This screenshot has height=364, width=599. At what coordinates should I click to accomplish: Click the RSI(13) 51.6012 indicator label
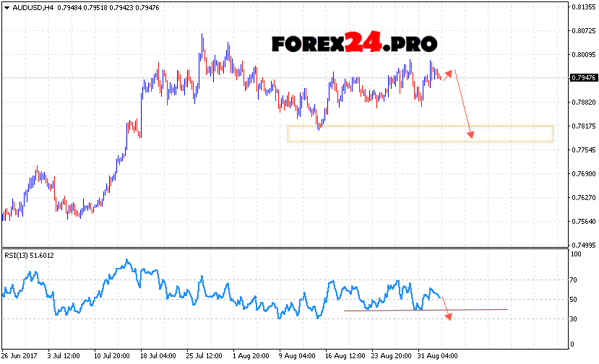point(30,255)
